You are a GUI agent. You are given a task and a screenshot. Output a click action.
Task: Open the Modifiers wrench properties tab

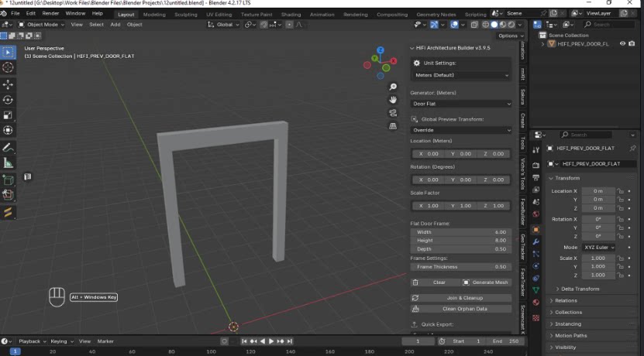tap(536, 242)
